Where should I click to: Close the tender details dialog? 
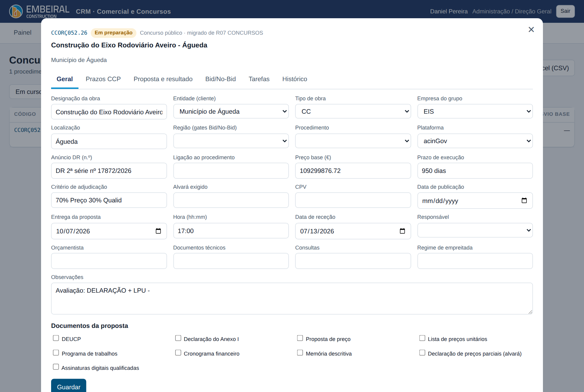[531, 29]
